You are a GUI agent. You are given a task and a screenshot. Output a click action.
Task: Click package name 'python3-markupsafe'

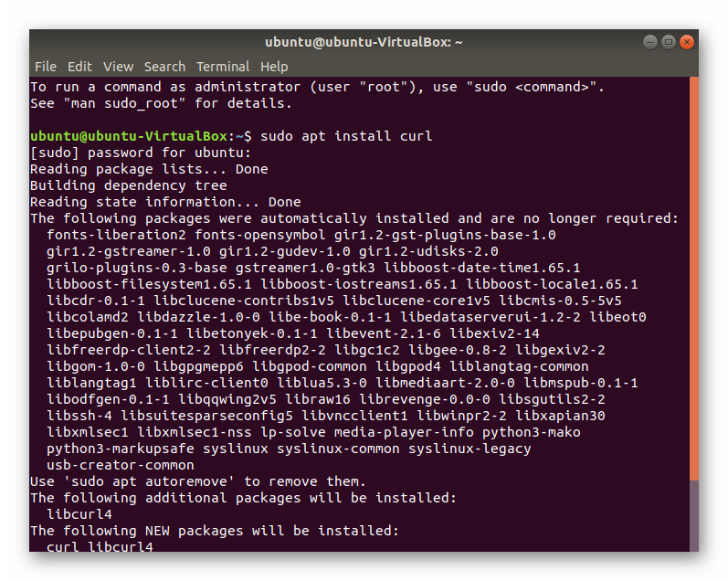click(121, 449)
